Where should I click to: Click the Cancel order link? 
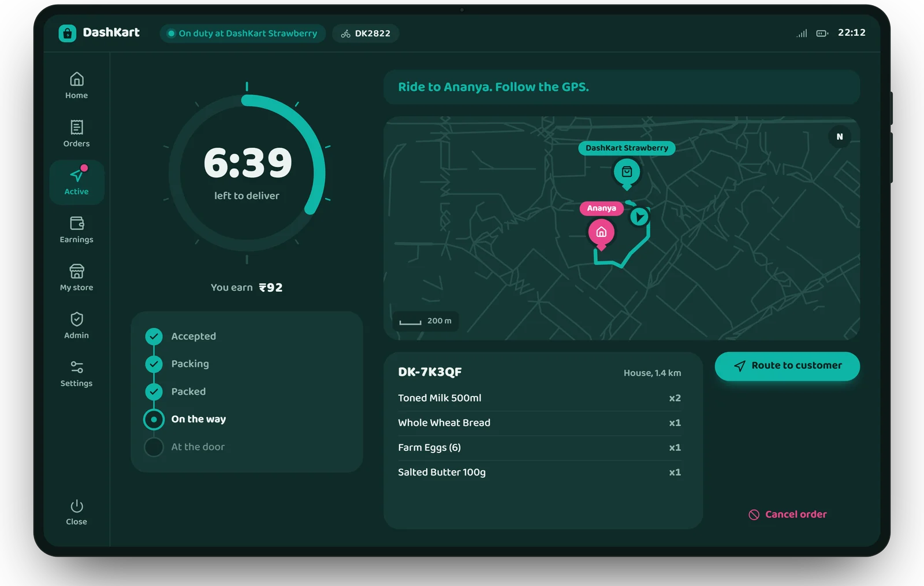pyautogui.click(x=788, y=514)
